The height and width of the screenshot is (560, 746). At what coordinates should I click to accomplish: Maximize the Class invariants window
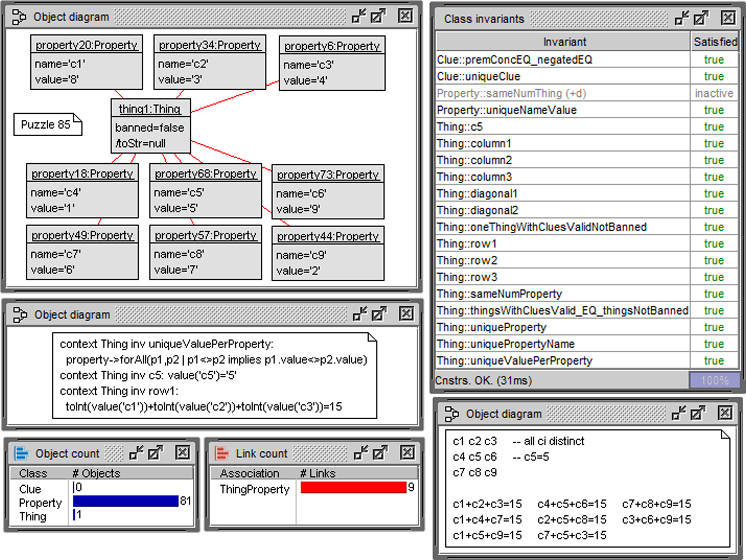(701, 18)
